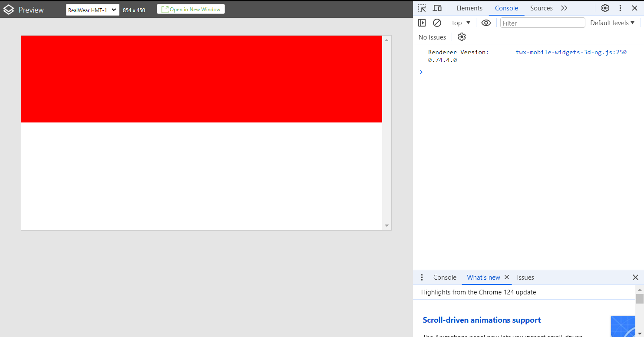Open the Sources panel
The image size is (644, 337).
point(541,8)
